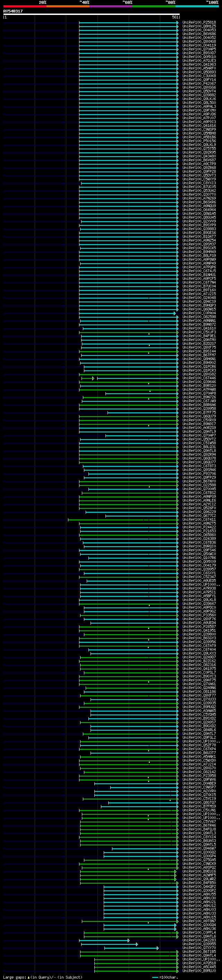Image resolution: width=222 pixels, height=980 pixels.
Task: Click the UniRef100_Q7XY70 label
Action: pyautogui.click(x=199, y=948)
